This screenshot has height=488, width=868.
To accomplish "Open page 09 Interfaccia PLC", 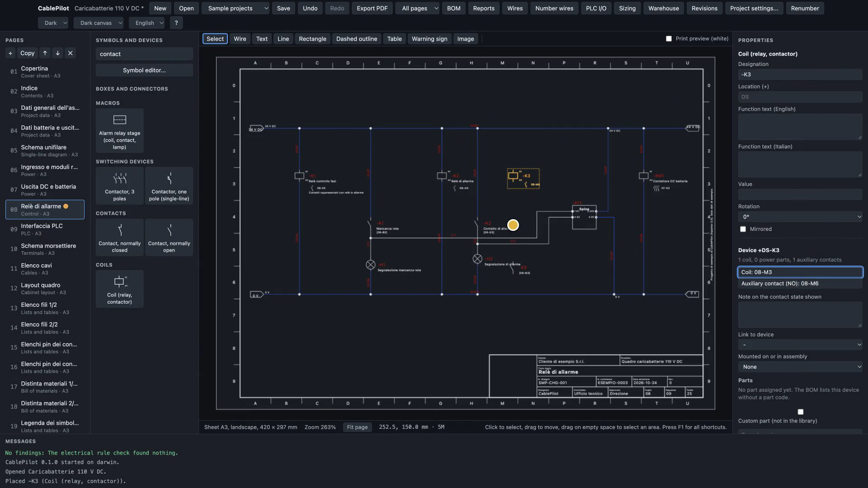I will pyautogui.click(x=45, y=229).
